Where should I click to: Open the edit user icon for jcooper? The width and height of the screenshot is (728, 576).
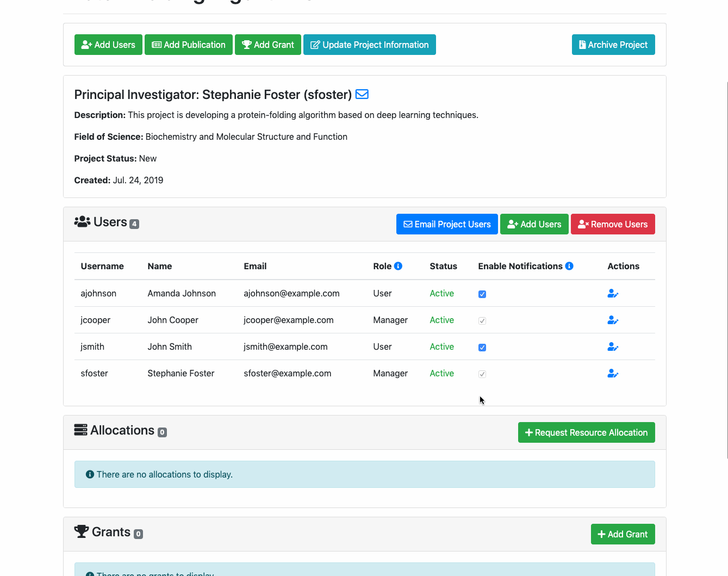pos(613,320)
